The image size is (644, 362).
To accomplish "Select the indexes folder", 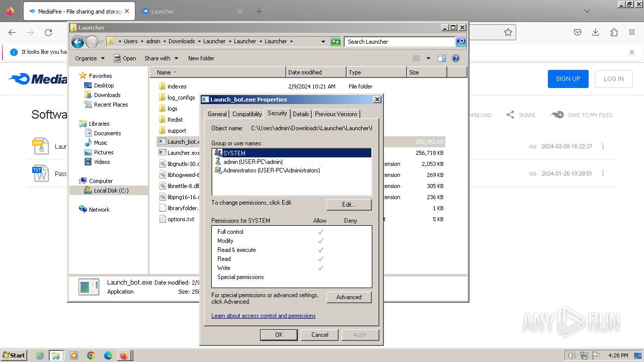I will 177,86.
